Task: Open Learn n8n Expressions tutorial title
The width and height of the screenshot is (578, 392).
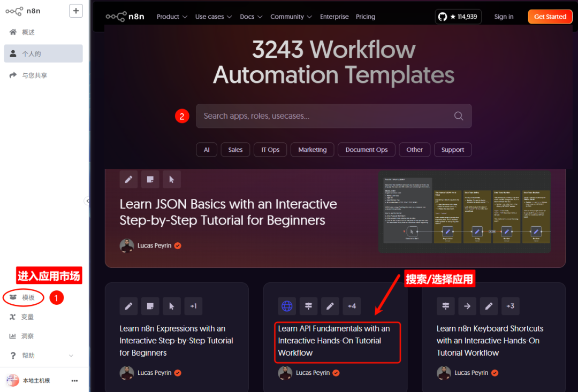Action: click(176, 341)
